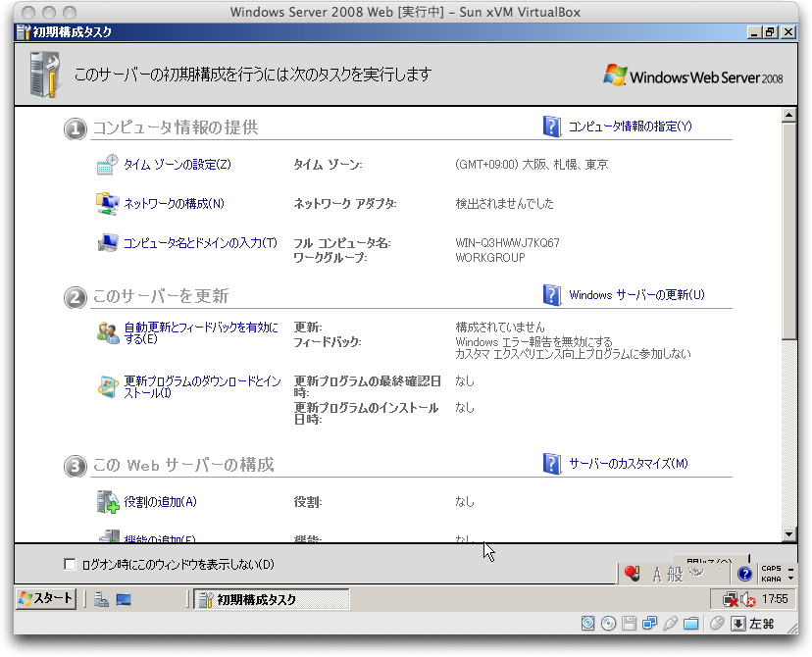Click IME conversion mode 般 indicator
The height and width of the screenshot is (657, 812).
(x=675, y=575)
